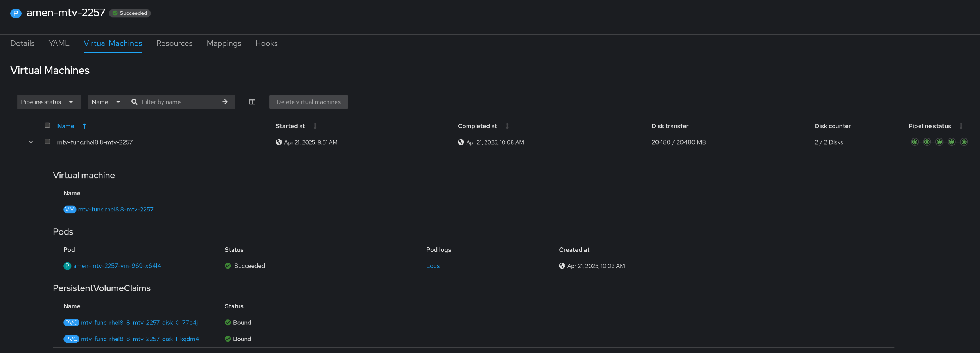Sort by Completed at column icon
The height and width of the screenshot is (353, 980).
(x=507, y=126)
